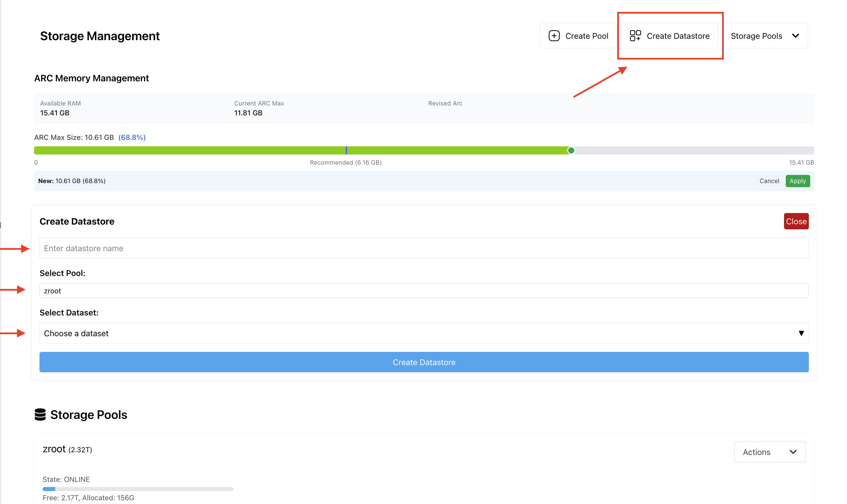Click the ARC Max Size: 10.61 GB label
Screen dimensions: 847x504
point(74,137)
